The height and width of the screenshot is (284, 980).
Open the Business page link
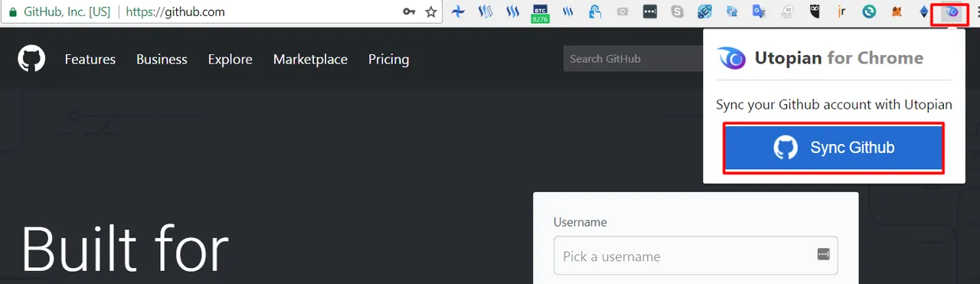pos(162,59)
